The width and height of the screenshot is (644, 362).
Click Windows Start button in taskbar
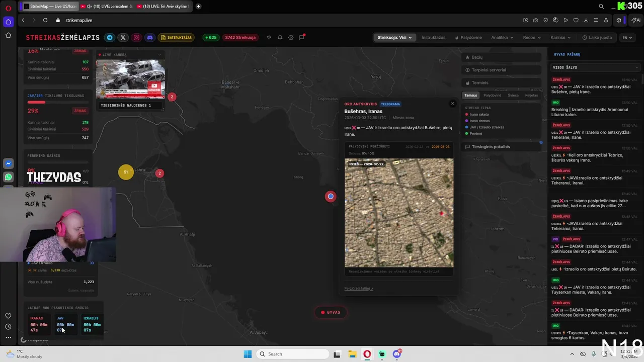(x=248, y=354)
